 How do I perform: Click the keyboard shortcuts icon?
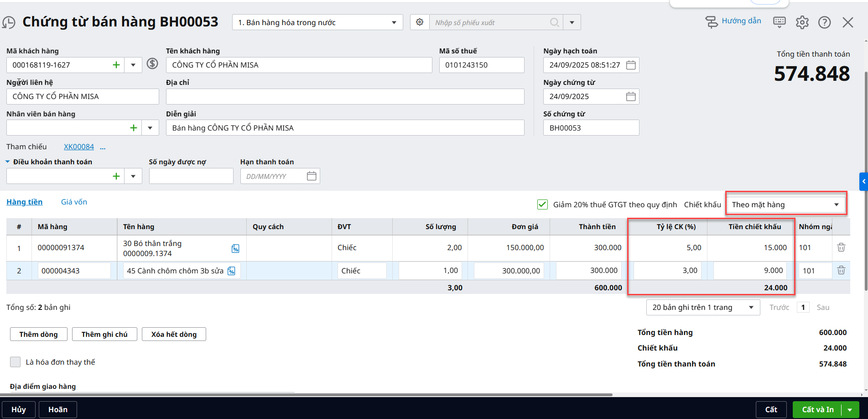pyautogui.click(x=779, y=22)
